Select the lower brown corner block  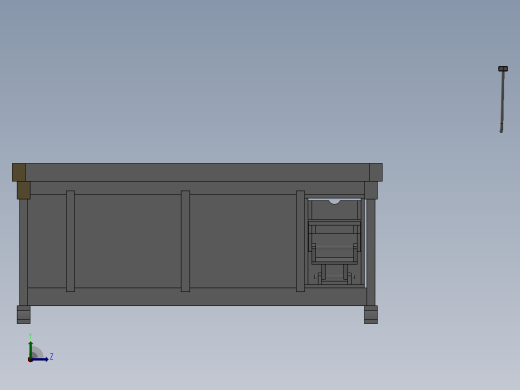(24, 190)
